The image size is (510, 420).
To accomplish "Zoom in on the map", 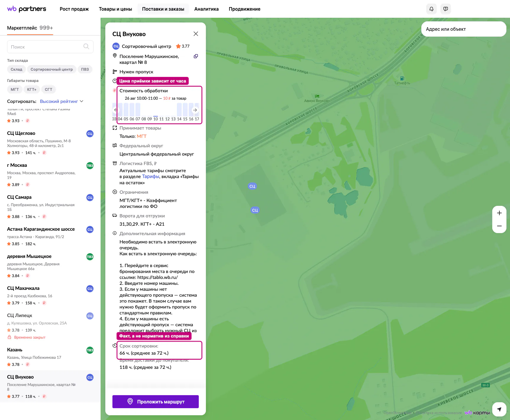I will click(x=499, y=213).
